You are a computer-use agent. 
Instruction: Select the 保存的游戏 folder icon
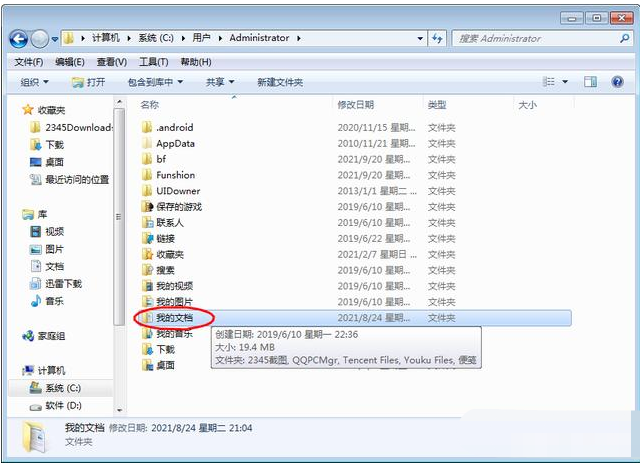[x=146, y=207]
